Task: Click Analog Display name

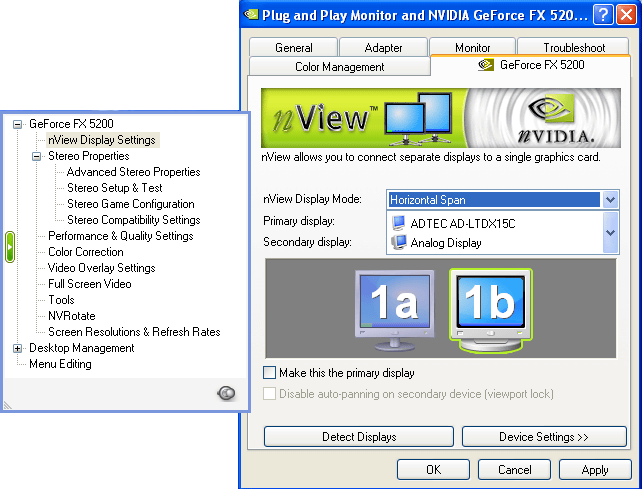Action: pos(446,243)
